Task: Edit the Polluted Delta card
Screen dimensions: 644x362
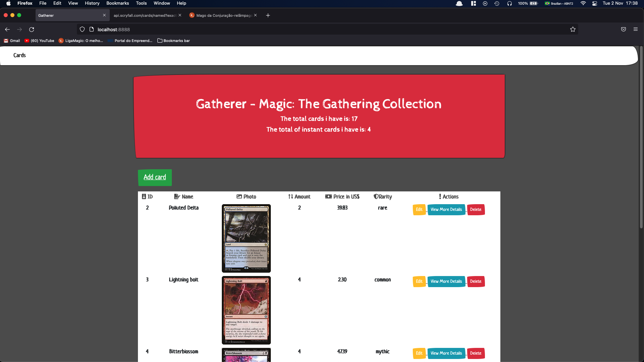Action: click(419, 210)
